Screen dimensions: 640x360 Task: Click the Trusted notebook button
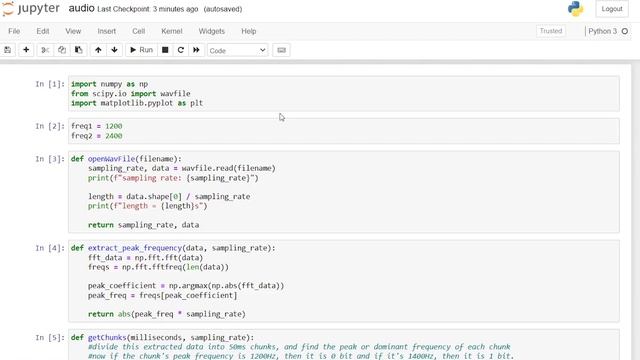click(x=551, y=31)
